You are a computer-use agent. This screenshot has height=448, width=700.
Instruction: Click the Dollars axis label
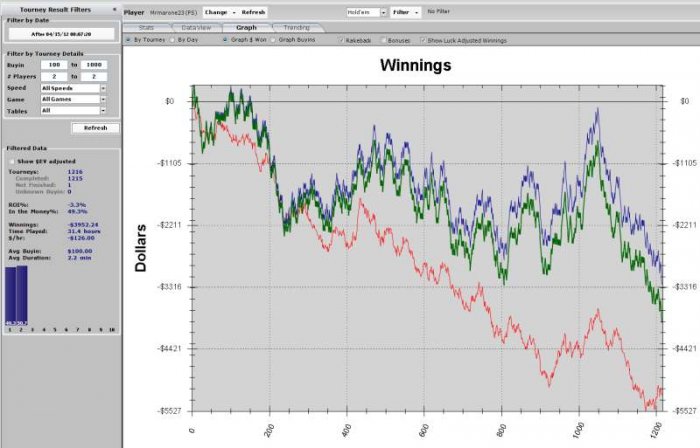click(x=141, y=248)
